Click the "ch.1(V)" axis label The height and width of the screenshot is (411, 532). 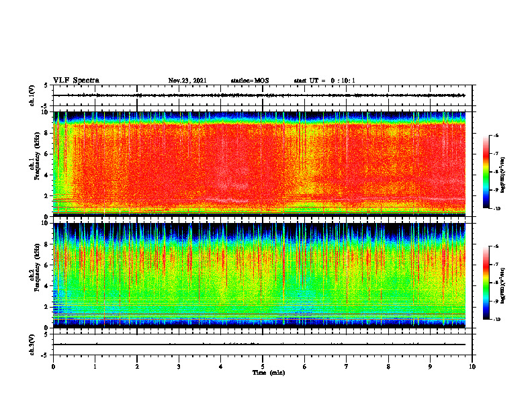point(32,95)
